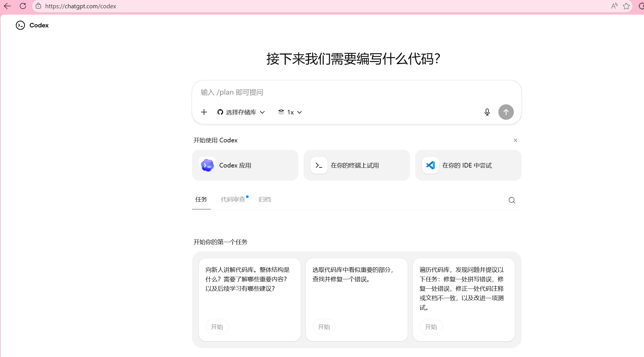This screenshot has height=357, width=644.
Task: Click the plus attachment icon
Action: [204, 112]
